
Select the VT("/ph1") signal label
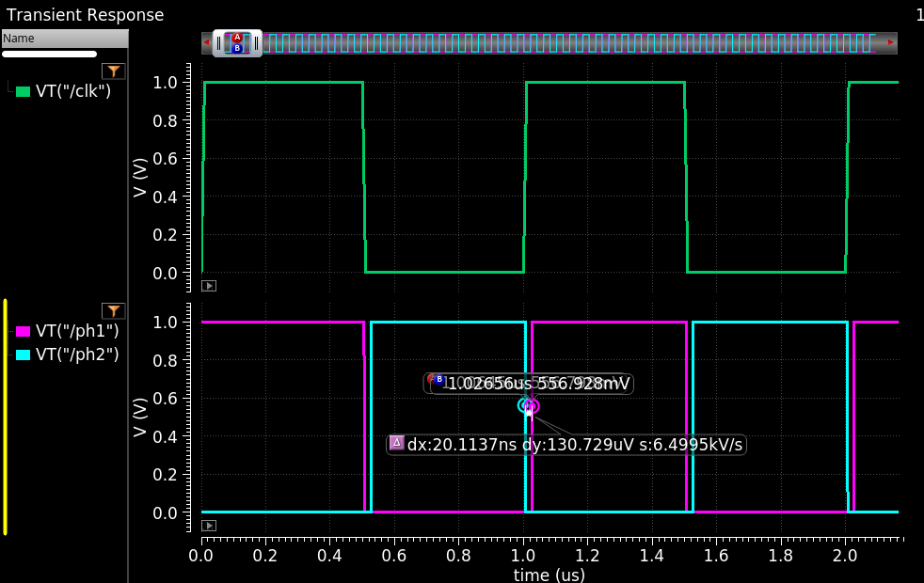(x=77, y=331)
